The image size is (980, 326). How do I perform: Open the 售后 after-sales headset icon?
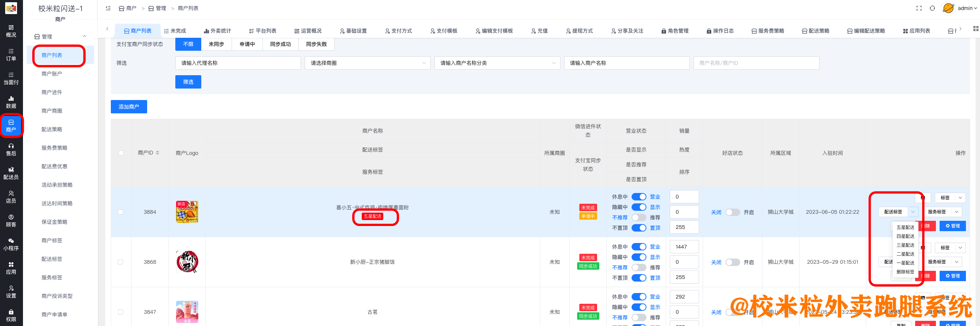point(11,150)
